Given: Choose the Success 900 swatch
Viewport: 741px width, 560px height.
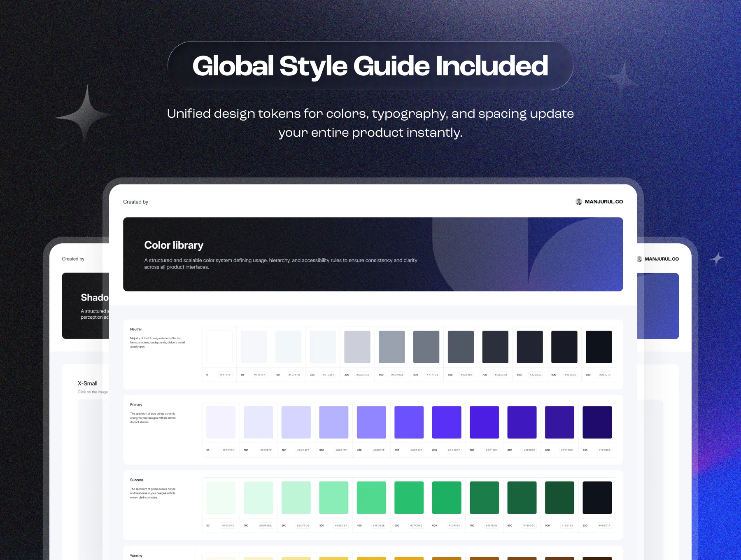Looking at the screenshot, I should point(559,497).
